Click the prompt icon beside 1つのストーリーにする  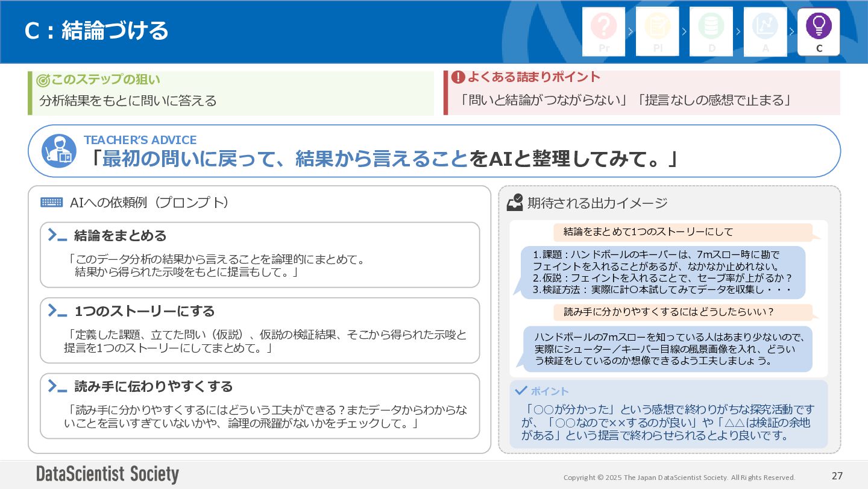57,311
